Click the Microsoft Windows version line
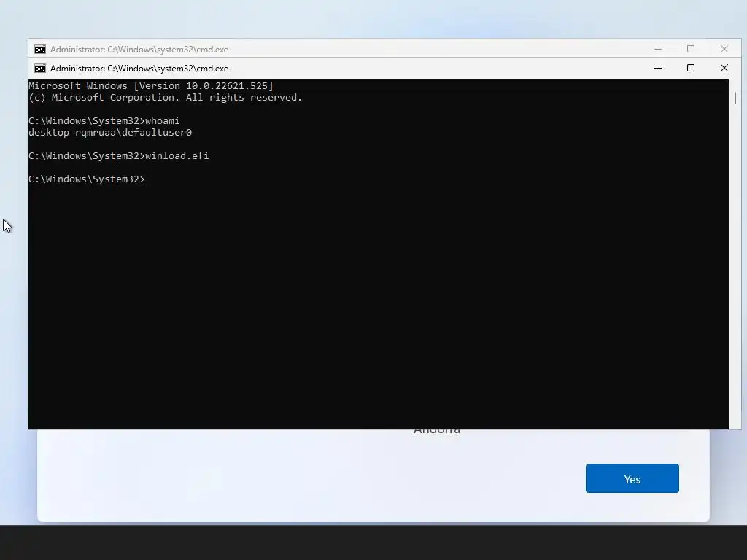 (151, 86)
